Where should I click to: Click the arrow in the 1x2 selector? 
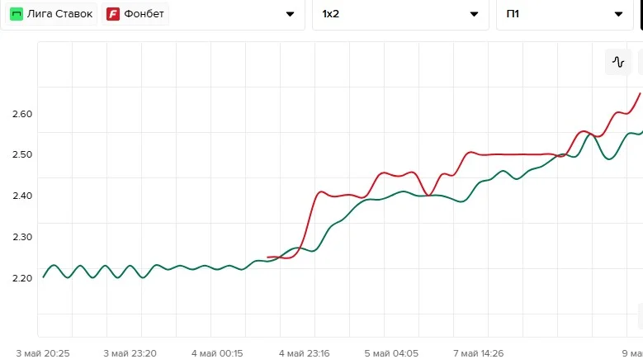[474, 14]
